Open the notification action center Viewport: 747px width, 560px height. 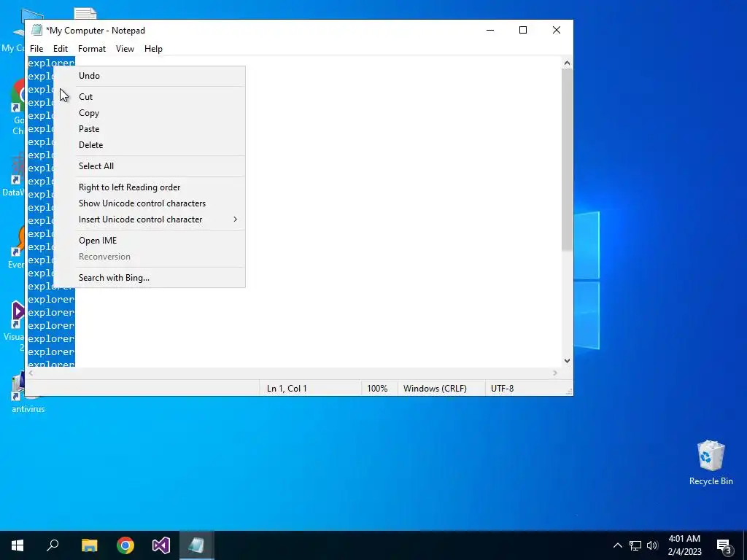[x=724, y=545]
